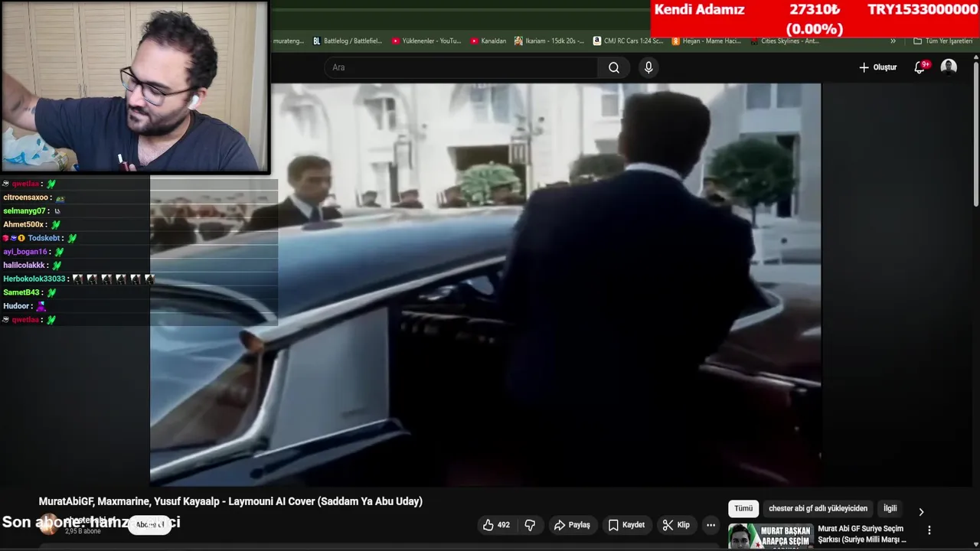Viewport: 980px width, 551px height.
Task: Click chat username halilcolakkk
Action: [24, 266]
